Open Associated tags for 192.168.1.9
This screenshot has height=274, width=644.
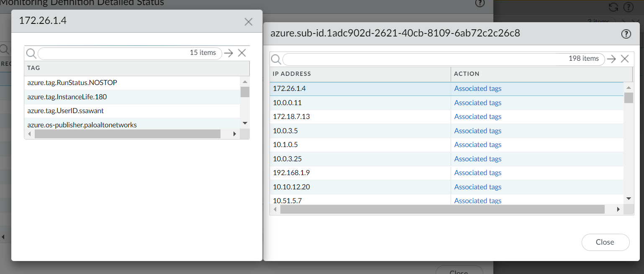[x=477, y=173]
